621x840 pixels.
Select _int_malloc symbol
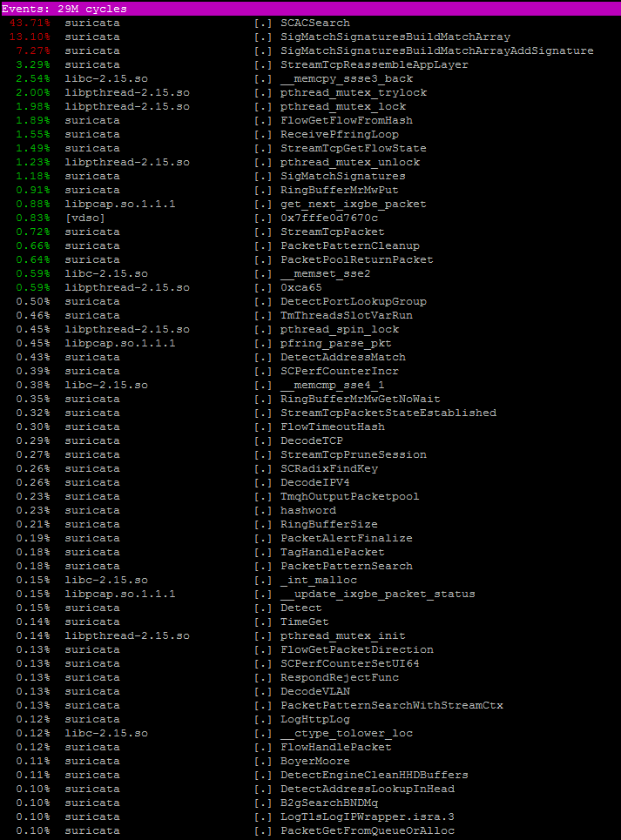click(318, 581)
